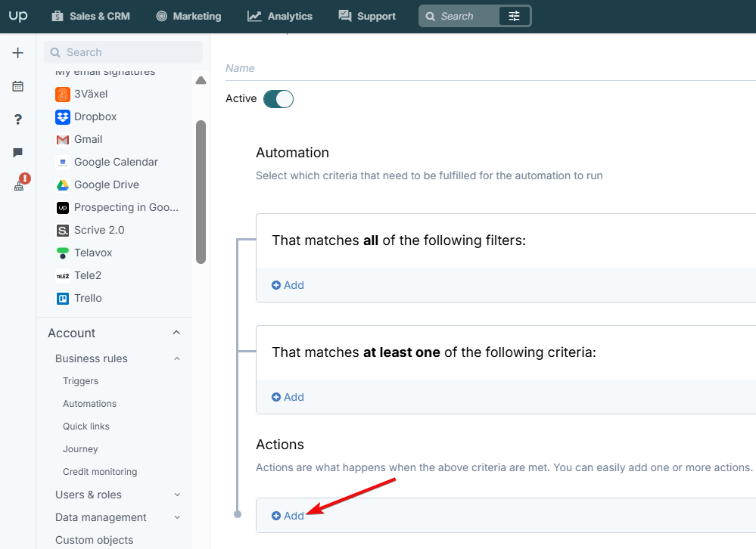
Task: Open the Scrive 2.0 integration link
Action: (x=99, y=230)
